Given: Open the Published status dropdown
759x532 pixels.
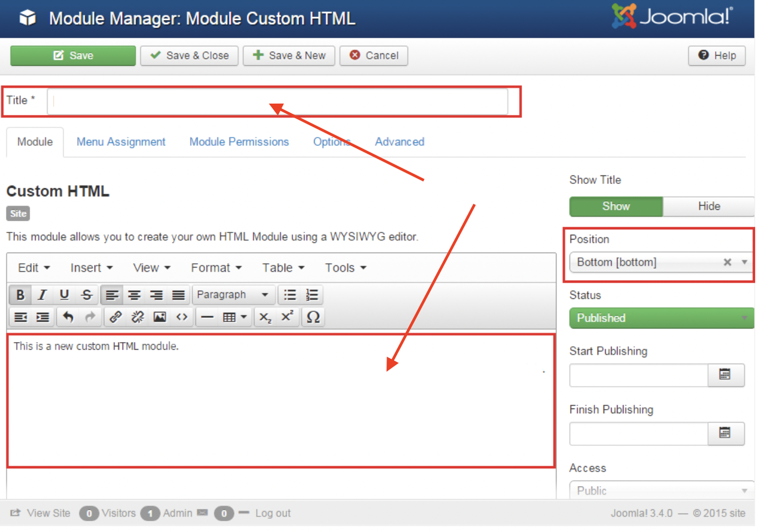Looking at the screenshot, I should point(661,318).
